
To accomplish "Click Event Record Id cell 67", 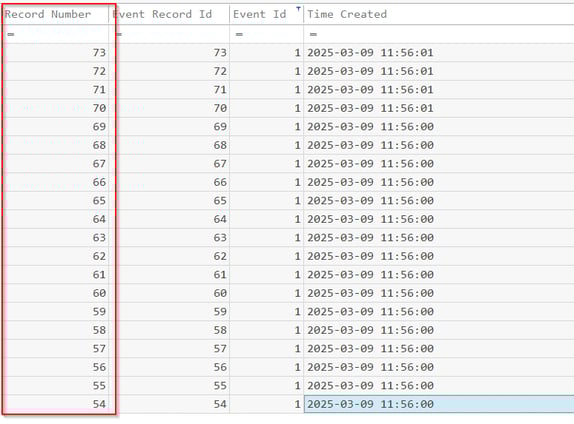I will (x=169, y=164).
